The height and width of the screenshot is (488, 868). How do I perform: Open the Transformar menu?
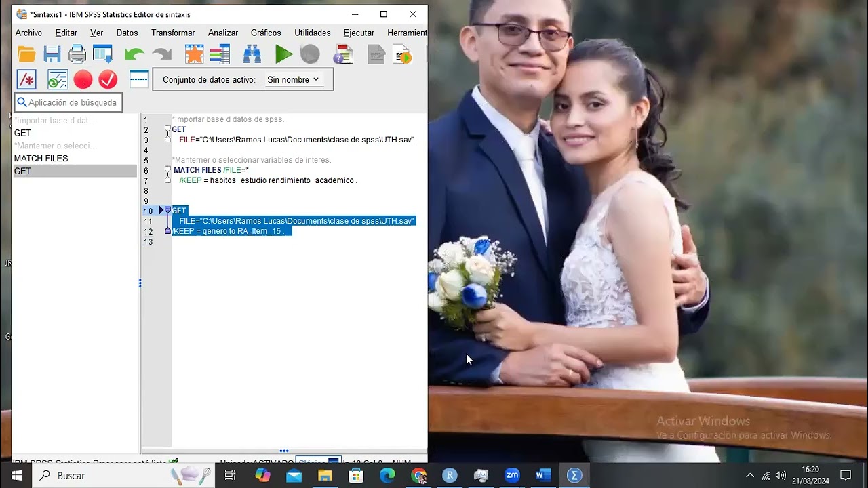tap(173, 33)
